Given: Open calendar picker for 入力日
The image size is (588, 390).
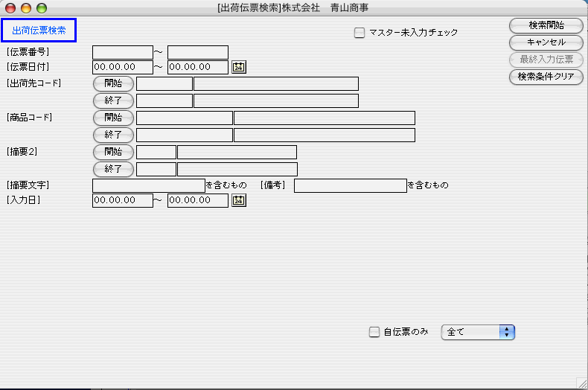Looking at the screenshot, I should (238, 200).
